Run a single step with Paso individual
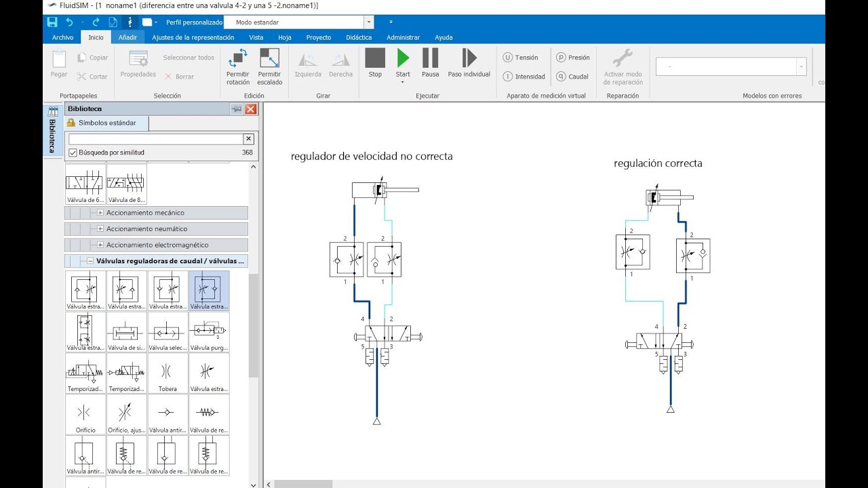The height and width of the screenshot is (488, 868). [x=469, y=63]
